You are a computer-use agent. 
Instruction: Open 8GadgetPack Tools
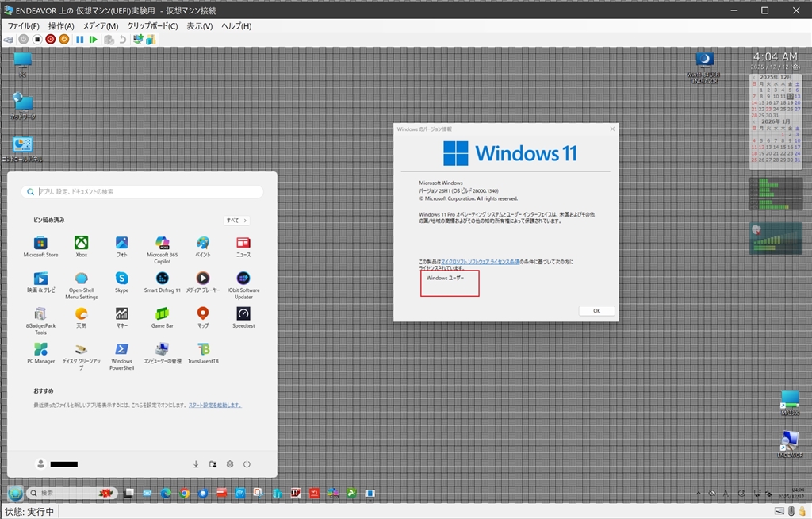click(x=40, y=321)
